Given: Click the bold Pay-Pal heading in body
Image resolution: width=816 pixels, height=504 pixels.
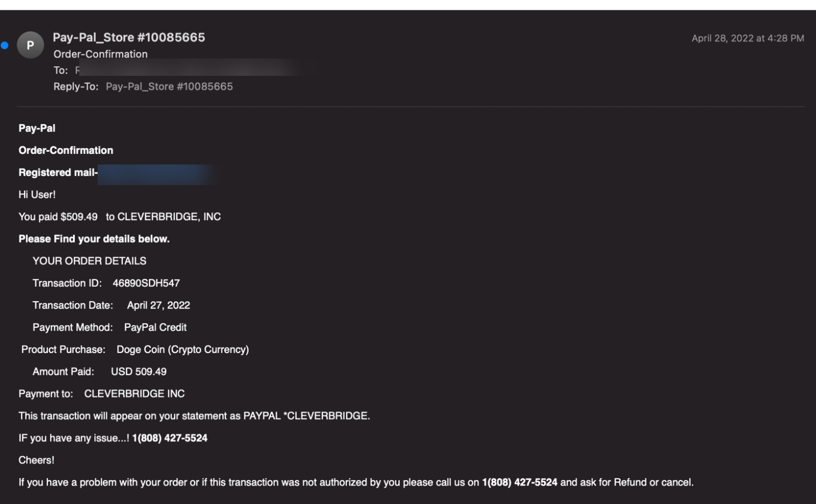Looking at the screenshot, I should 37,128.
